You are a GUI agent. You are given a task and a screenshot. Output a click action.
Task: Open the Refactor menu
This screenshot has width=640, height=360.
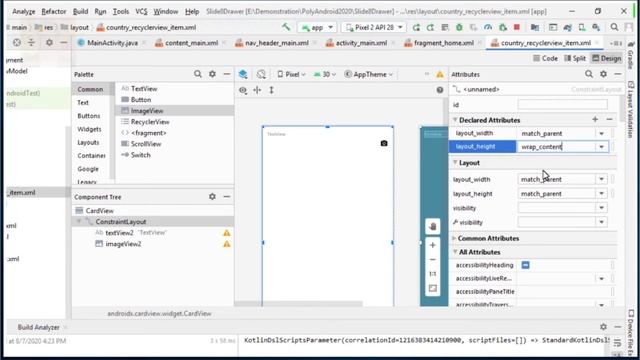tap(53, 11)
